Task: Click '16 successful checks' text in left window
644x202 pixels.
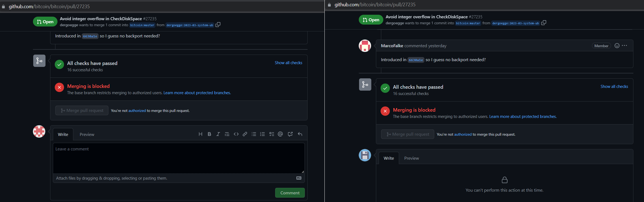Action: (85, 70)
